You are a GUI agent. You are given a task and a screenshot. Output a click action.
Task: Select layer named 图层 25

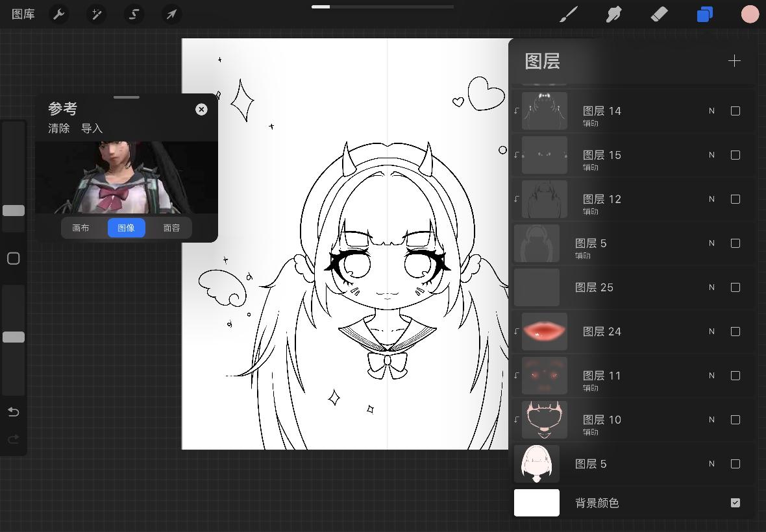(x=594, y=287)
